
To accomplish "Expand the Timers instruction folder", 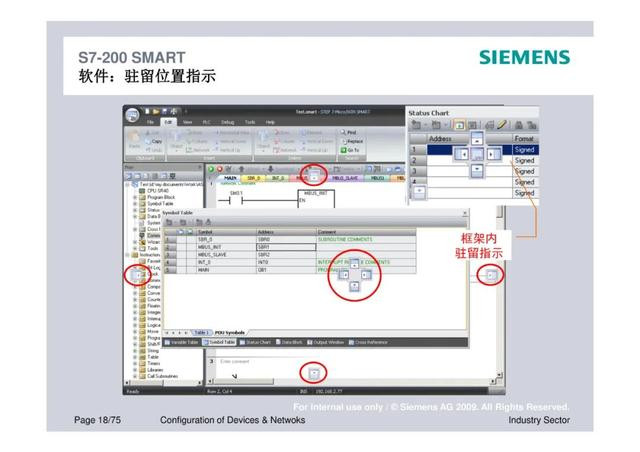I will 135,363.
